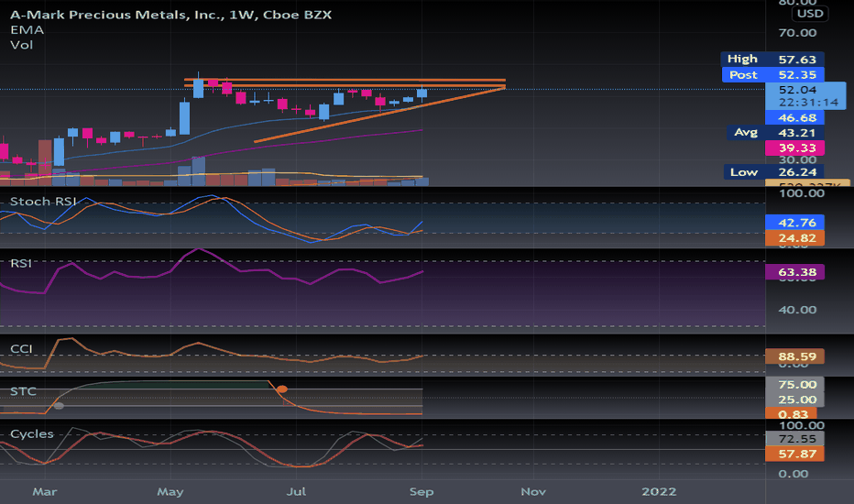Screen dimensions: 854x504
Task: Select the orange rising trendline
Action: pos(379,115)
